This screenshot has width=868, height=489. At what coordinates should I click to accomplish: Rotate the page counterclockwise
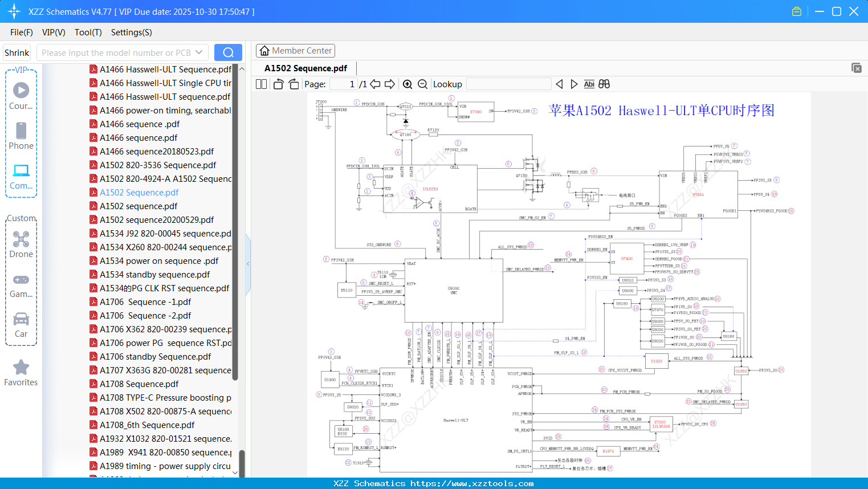(278, 84)
